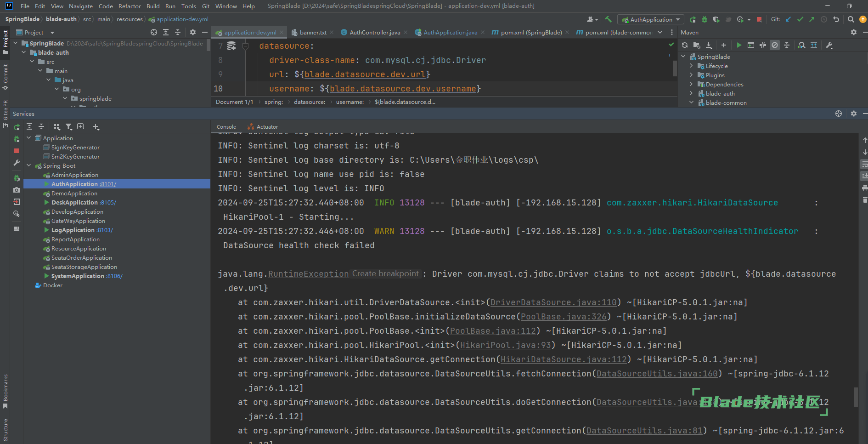Select Docker node in Services
This screenshot has width=868, height=444.
click(x=49, y=285)
